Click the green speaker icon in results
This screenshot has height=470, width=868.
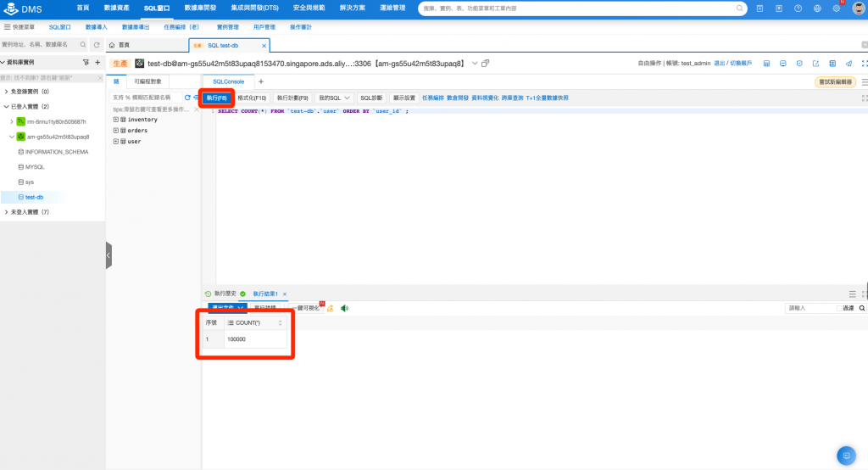pos(344,308)
